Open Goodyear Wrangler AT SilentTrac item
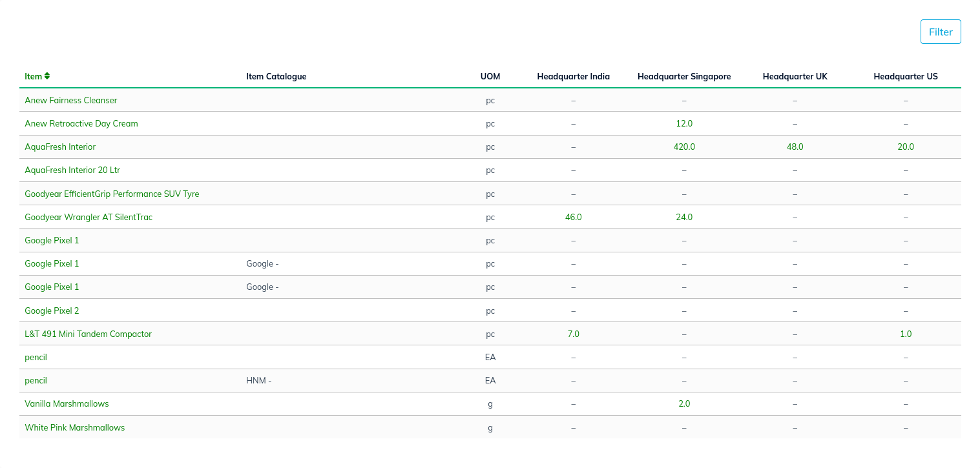The width and height of the screenshot is (980, 468). point(89,217)
